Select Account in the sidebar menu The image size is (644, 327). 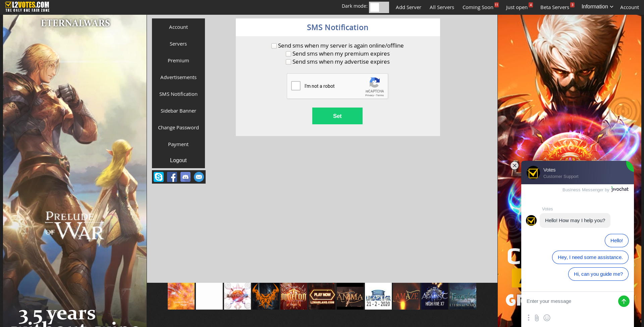click(178, 27)
